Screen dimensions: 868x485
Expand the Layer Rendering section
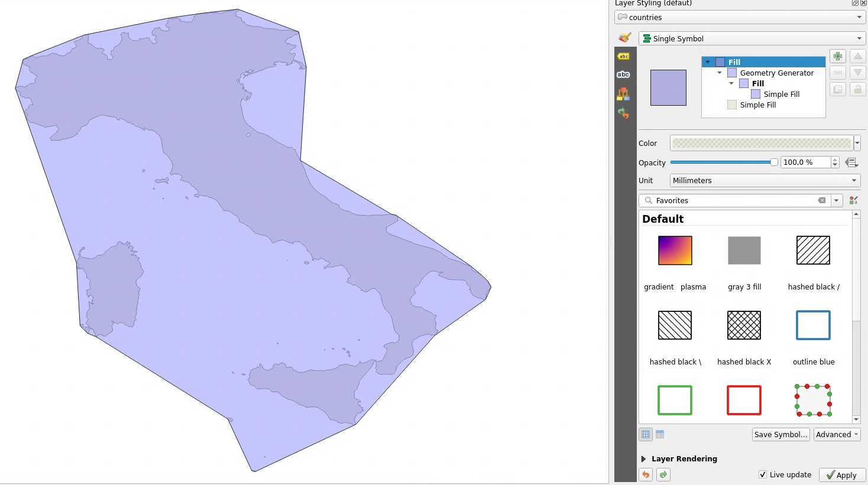tap(644, 459)
